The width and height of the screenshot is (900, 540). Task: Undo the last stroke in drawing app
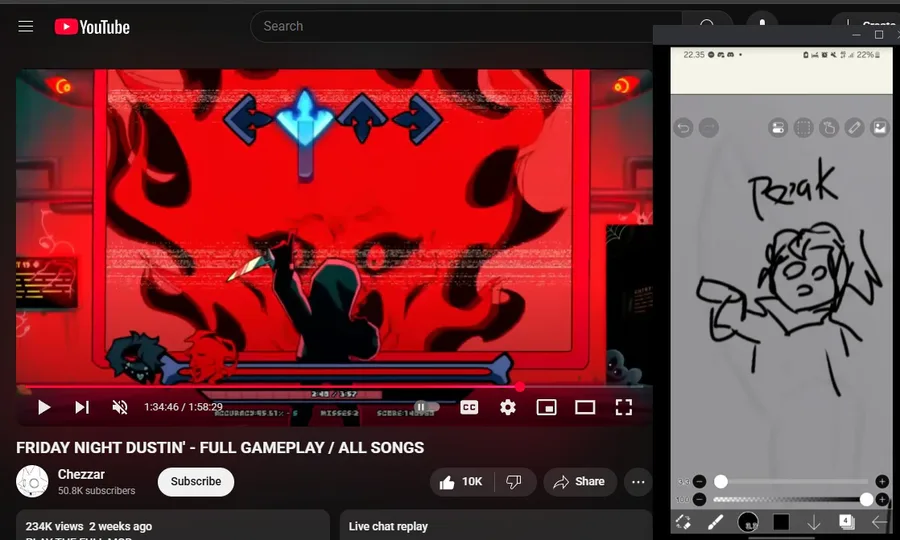pos(684,127)
